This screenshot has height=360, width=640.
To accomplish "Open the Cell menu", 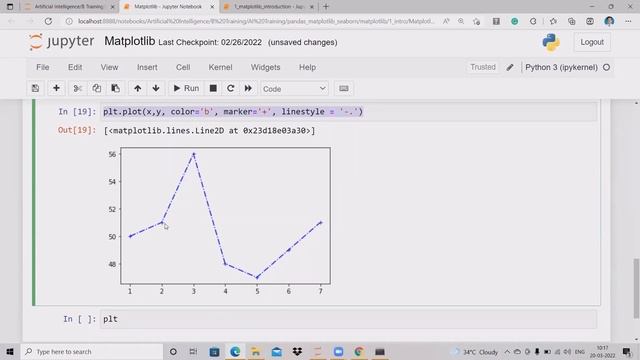I will (183, 67).
